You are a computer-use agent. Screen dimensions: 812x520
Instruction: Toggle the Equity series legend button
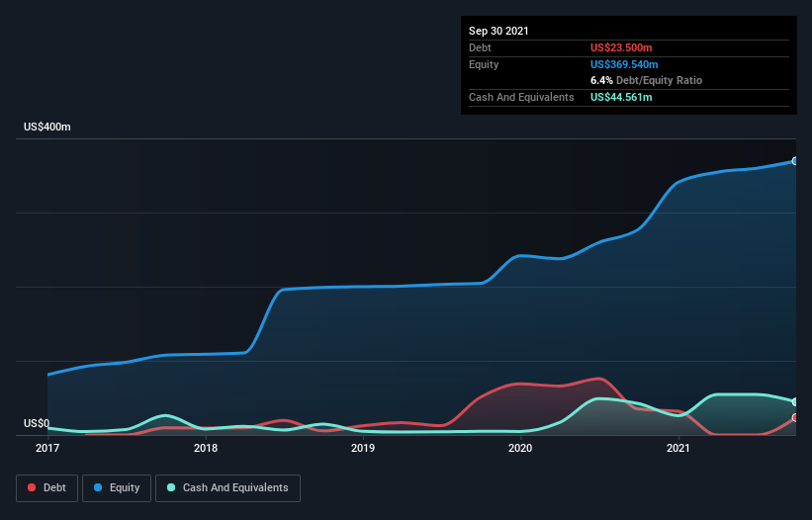coord(117,488)
